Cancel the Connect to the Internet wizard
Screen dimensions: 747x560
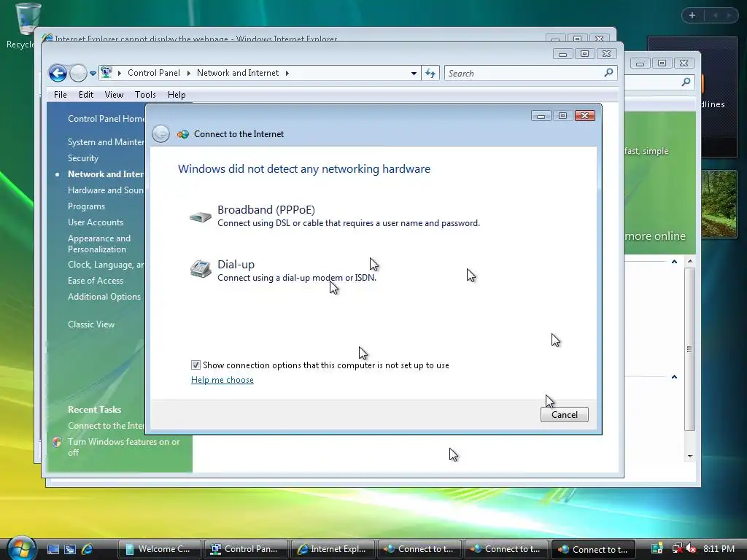coord(564,414)
